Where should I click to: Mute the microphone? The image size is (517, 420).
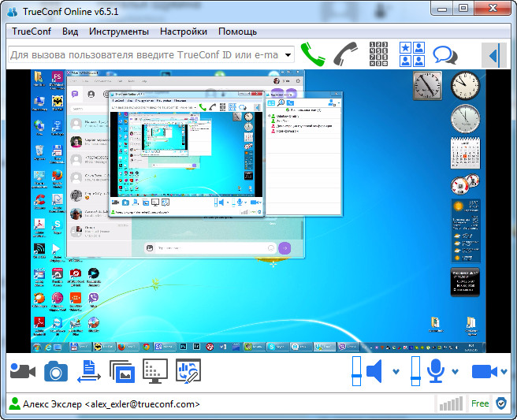(x=435, y=371)
